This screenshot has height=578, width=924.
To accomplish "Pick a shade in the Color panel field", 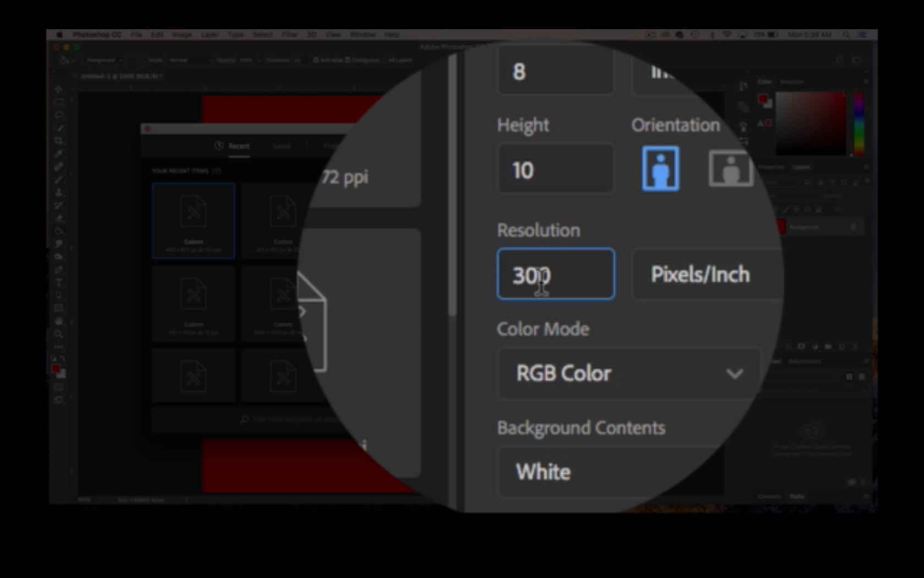I will tap(811, 124).
